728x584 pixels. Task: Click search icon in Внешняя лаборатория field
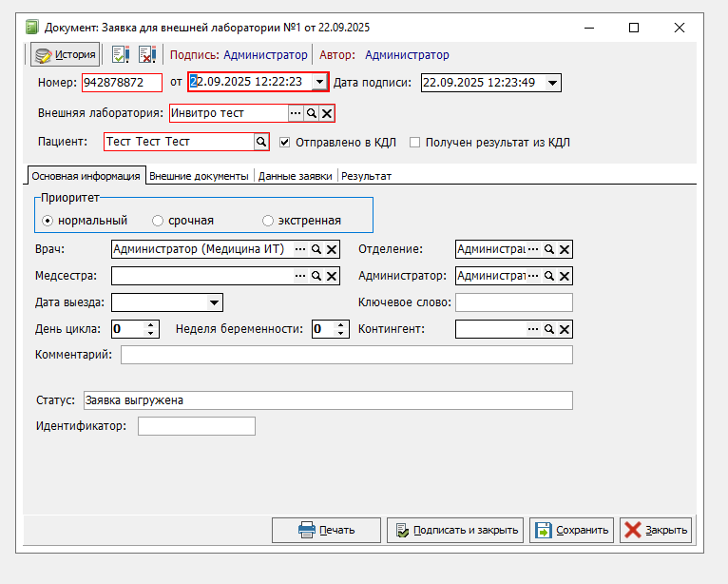pos(311,113)
